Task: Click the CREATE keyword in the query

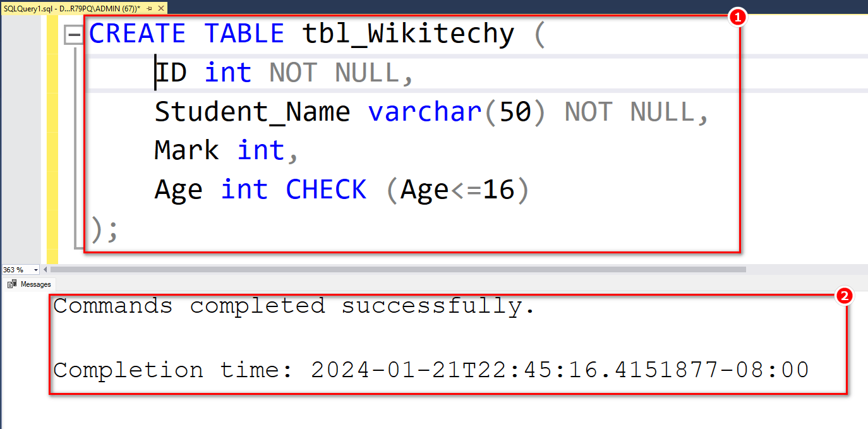Action: tap(137, 33)
